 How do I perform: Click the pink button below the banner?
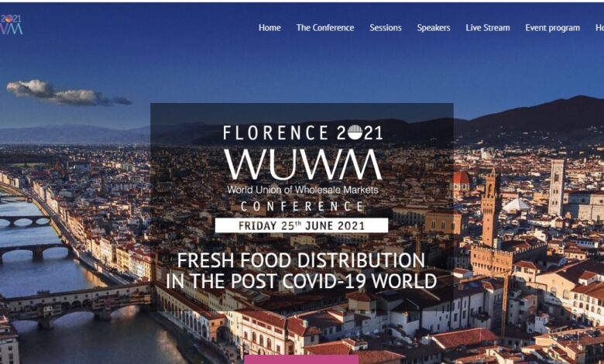(x=301, y=360)
